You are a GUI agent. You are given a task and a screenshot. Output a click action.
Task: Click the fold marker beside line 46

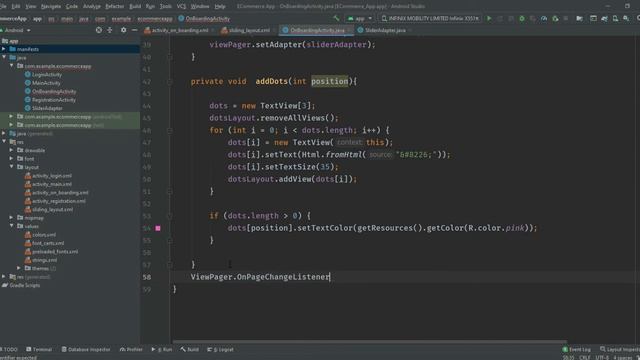coord(170,131)
